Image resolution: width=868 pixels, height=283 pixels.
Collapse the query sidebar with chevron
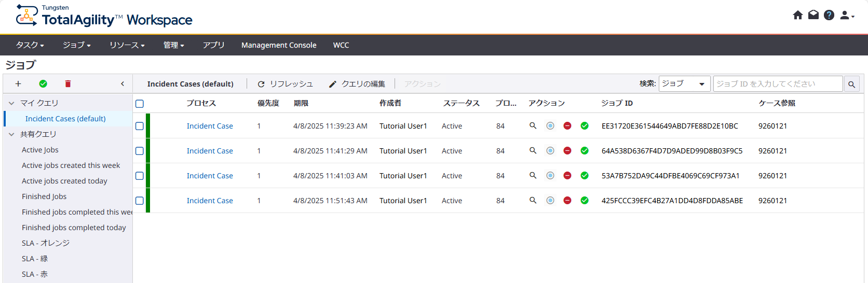coord(123,83)
